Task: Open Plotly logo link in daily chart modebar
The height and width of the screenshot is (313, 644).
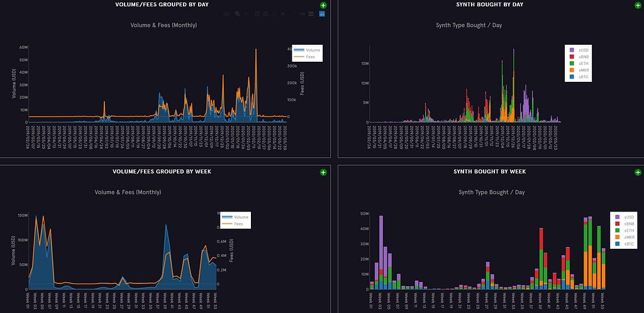Action: pyautogui.click(x=322, y=14)
